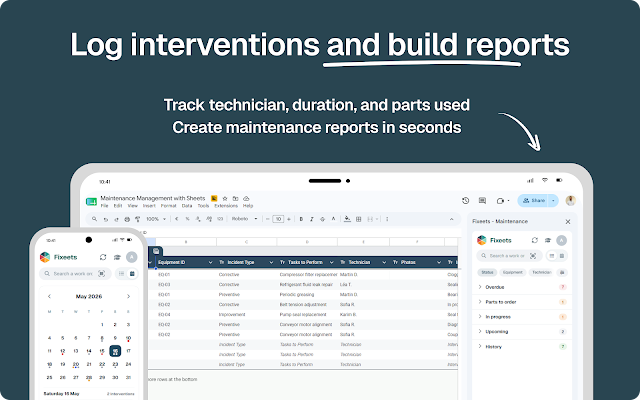Viewport: 640px width, 400px height.
Task: Open the Sheets home logo icon
Action: pyautogui.click(x=91, y=202)
